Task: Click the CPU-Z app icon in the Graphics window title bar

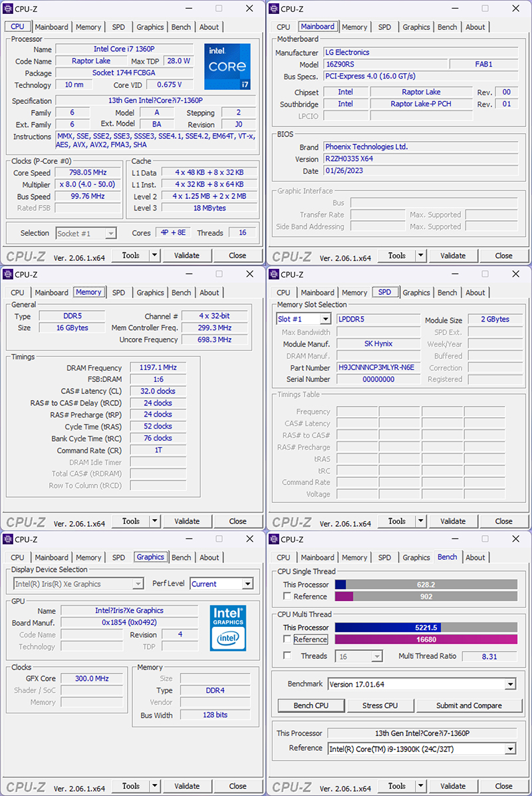Action: point(7,539)
